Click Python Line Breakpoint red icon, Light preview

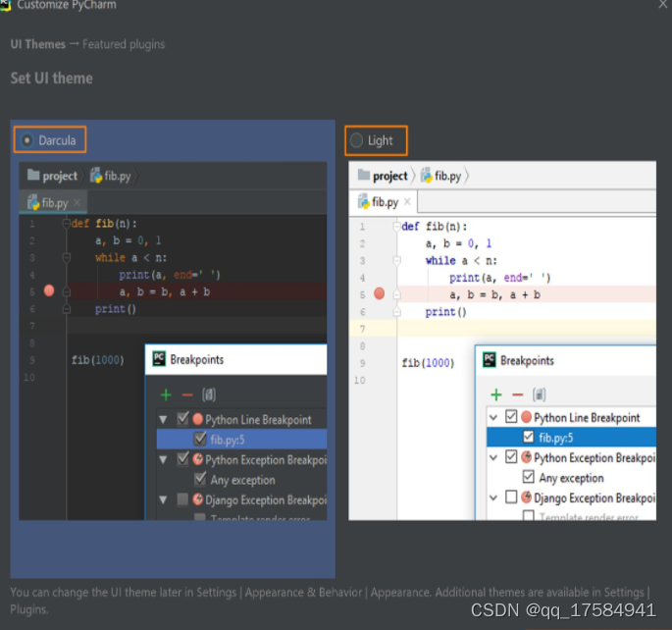526,417
